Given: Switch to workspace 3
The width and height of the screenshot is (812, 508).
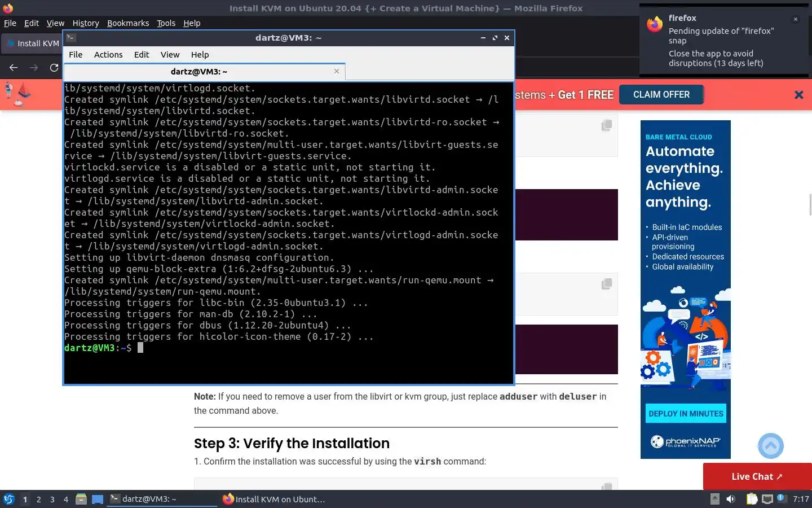Looking at the screenshot, I should point(52,499).
